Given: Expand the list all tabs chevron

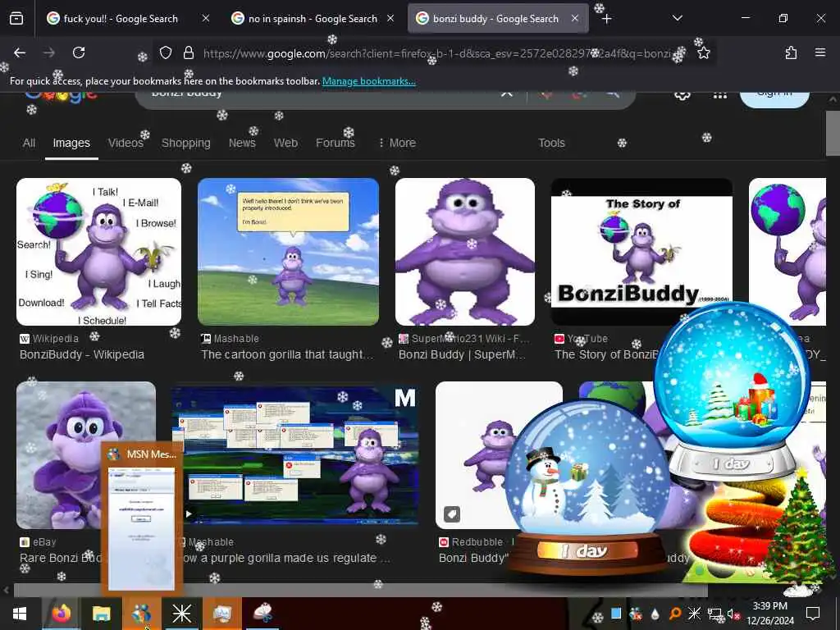Looking at the screenshot, I should point(677,18).
